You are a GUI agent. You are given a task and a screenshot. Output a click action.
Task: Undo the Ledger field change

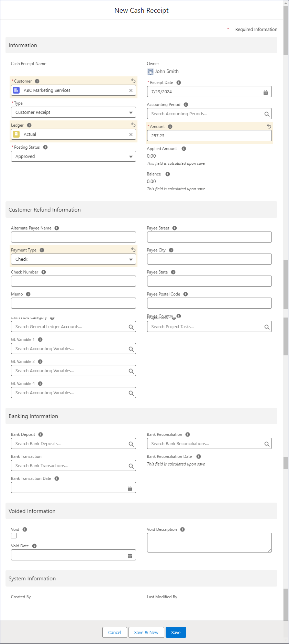pos(133,125)
